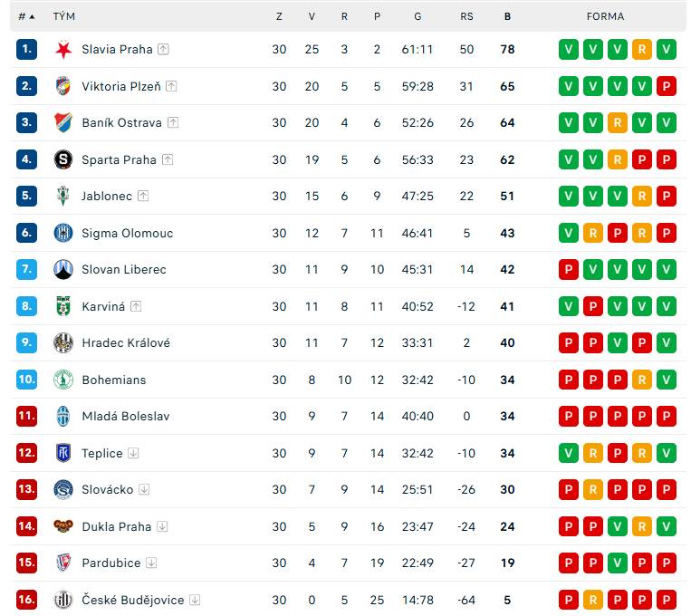
Task: Click the up arrow icon beside Karviná
Action: click(x=136, y=306)
